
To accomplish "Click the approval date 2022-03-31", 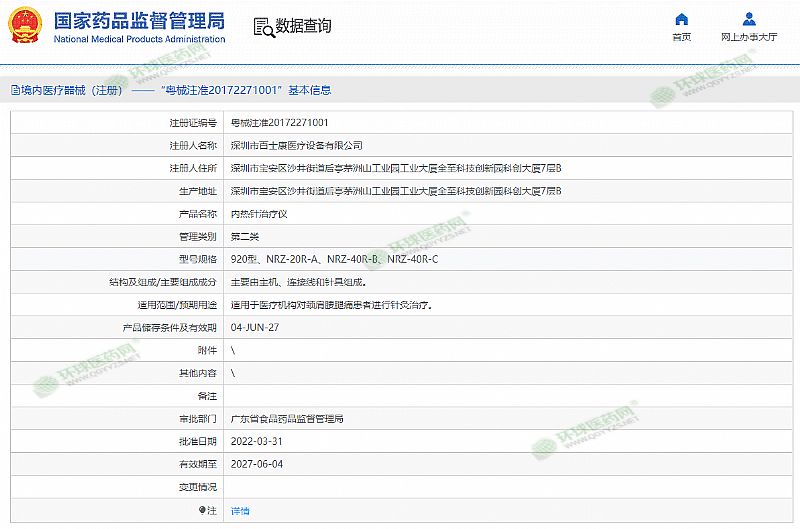I will (x=256, y=441).
